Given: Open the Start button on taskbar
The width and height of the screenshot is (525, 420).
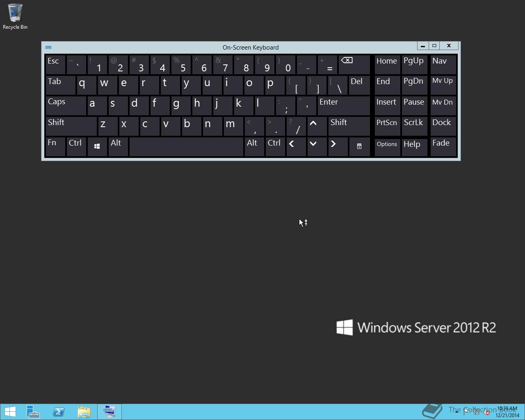Looking at the screenshot, I should click(x=10, y=412).
